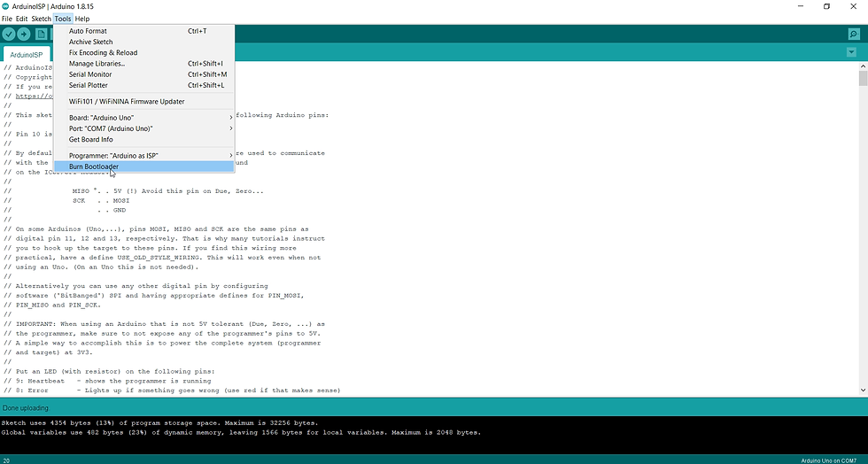
Task: Open the Sketch menu
Action: tap(41, 19)
